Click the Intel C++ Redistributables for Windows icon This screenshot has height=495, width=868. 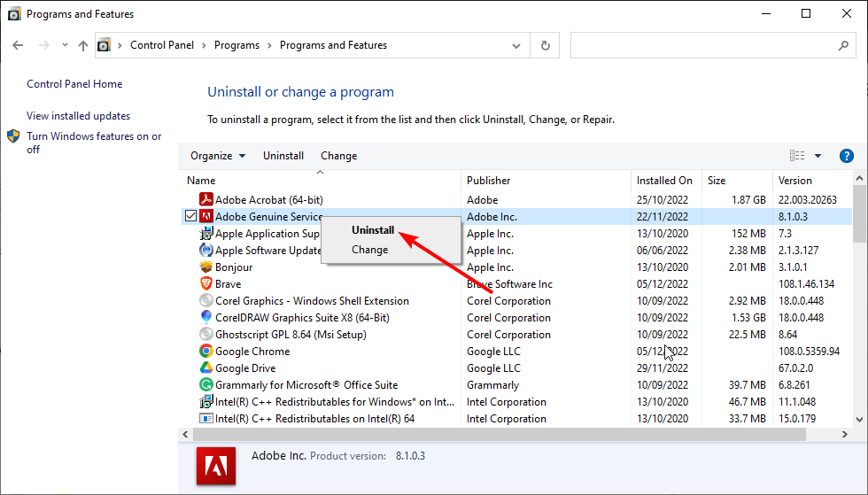205,401
